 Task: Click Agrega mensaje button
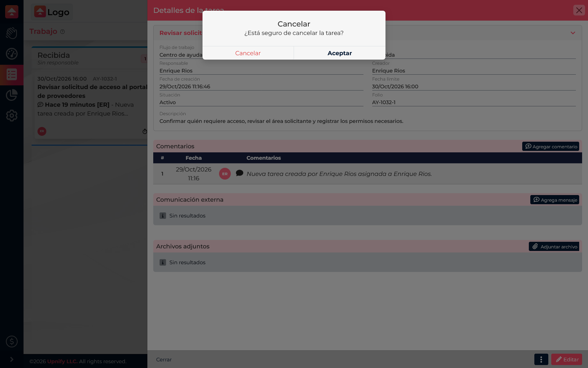(x=555, y=200)
